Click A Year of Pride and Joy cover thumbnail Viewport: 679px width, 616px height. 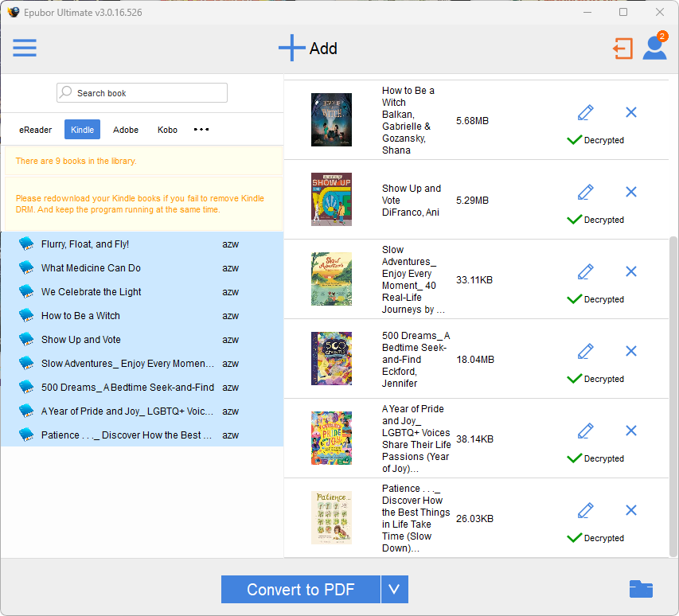(x=331, y=439)
